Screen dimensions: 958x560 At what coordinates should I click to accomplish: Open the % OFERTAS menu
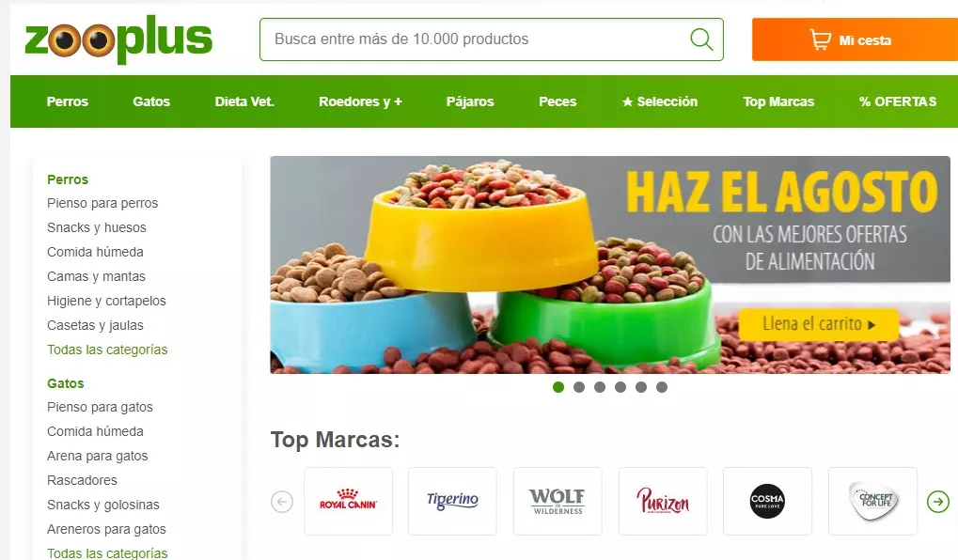(x=898, y=101)
